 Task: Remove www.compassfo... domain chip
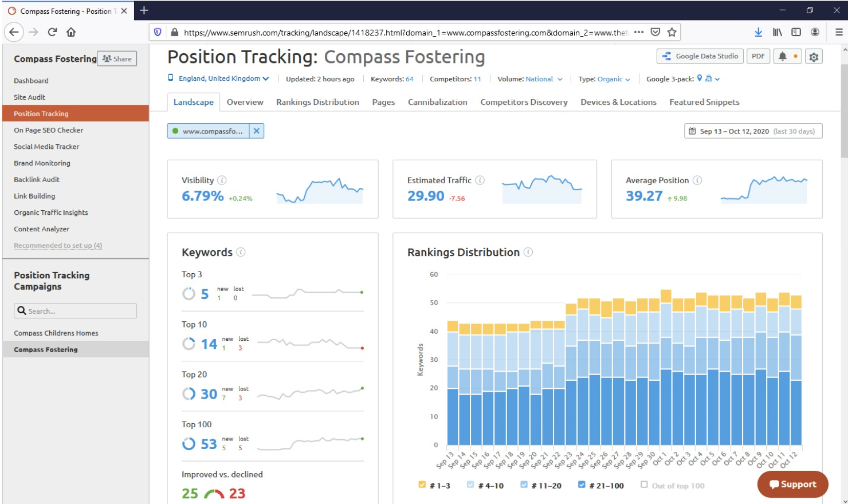(257, 131)
